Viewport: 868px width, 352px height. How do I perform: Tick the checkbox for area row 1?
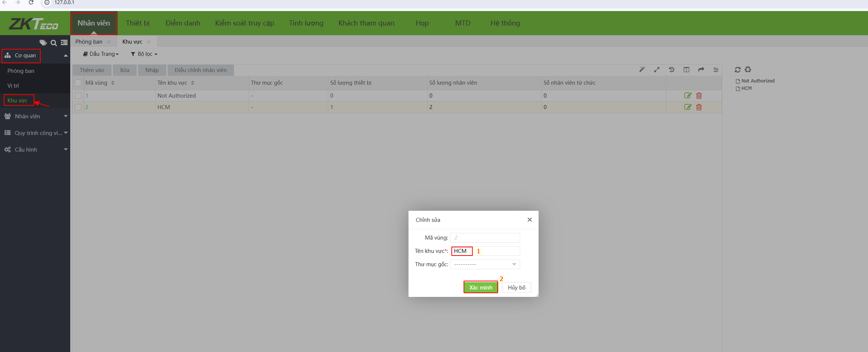78,96
